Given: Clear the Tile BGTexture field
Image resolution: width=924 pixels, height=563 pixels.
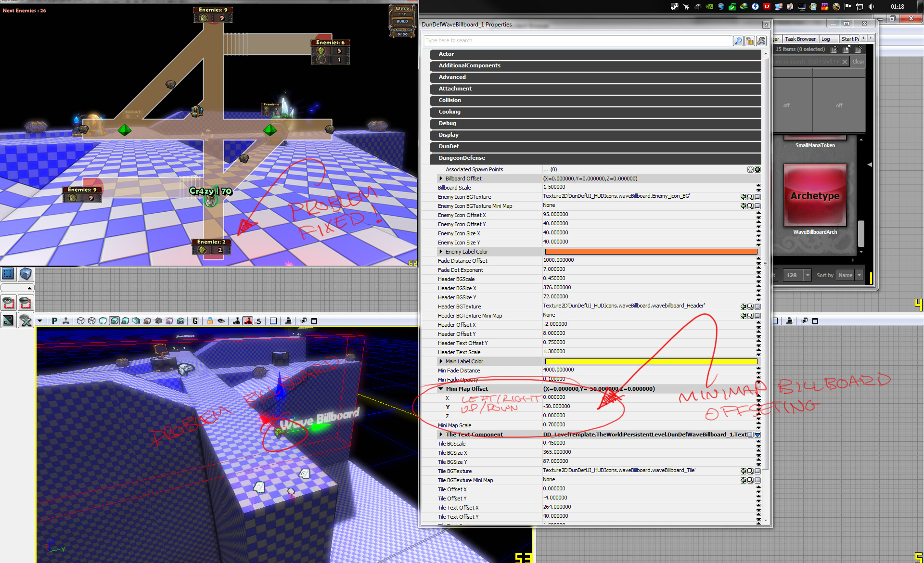Looking at the screenshot, I should (x=757, y=471).
